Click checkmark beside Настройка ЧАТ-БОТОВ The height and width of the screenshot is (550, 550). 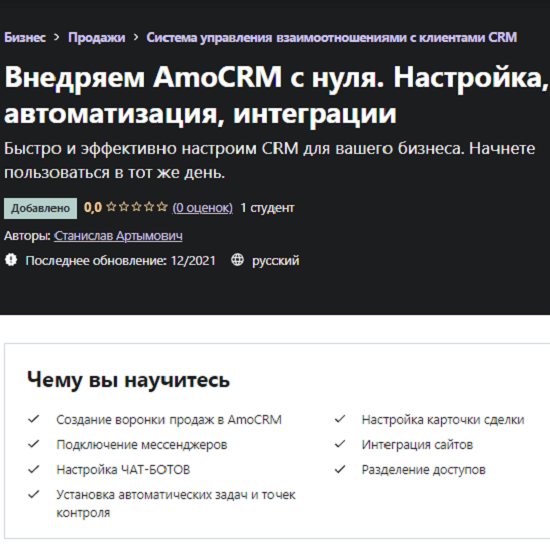(34, 469)
